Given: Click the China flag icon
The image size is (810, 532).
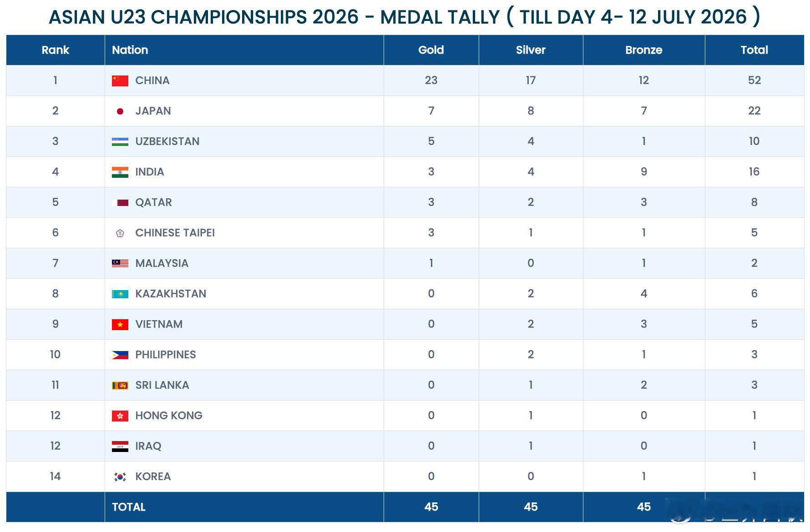Looking at the screenshot, I should click(120, 81).
